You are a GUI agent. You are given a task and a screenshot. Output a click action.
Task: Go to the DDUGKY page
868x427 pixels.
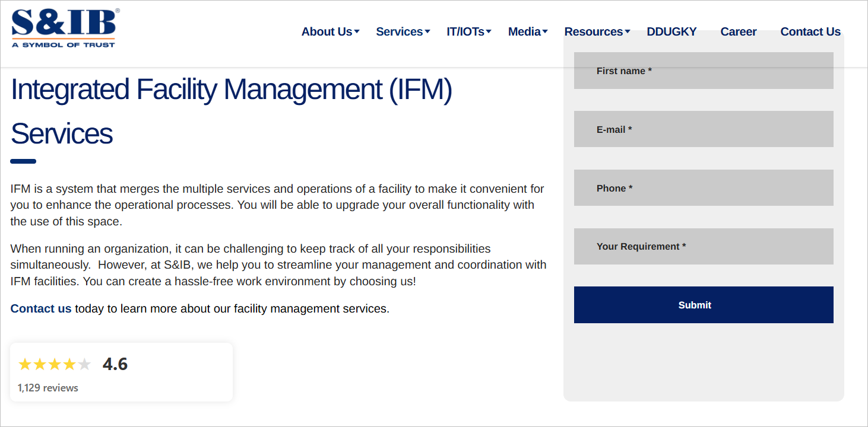pyautogui.click(x=671, y=32)
